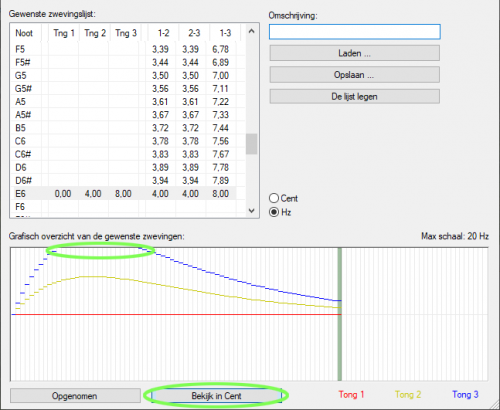Click the 1-2 column header
Screen dimensions: 500x410
(163, 33)
